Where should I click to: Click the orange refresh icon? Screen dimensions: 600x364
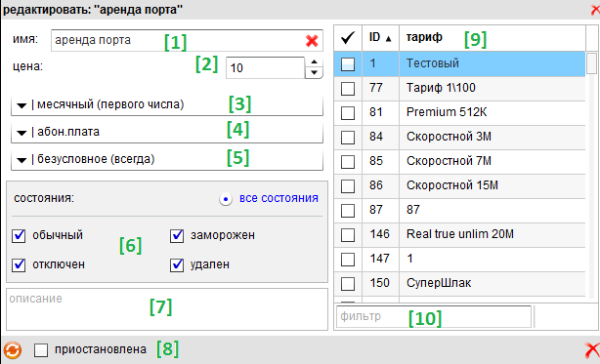coord(13,350)
